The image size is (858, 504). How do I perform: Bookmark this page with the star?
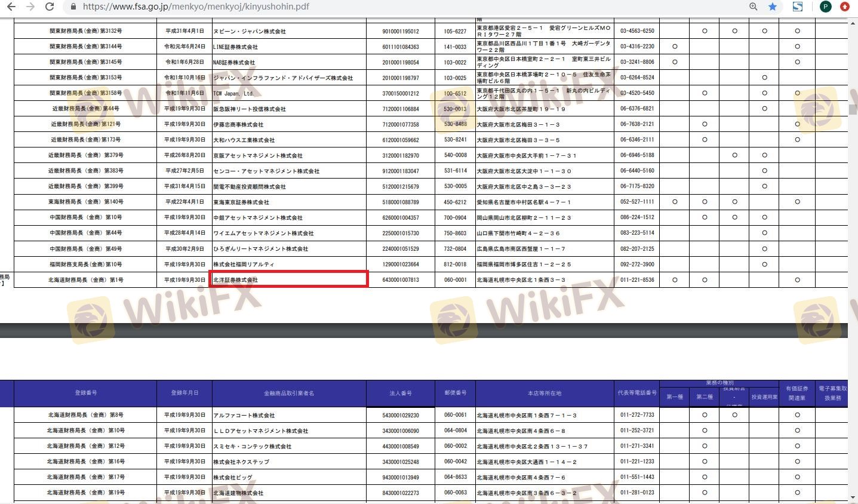point(773,7)
